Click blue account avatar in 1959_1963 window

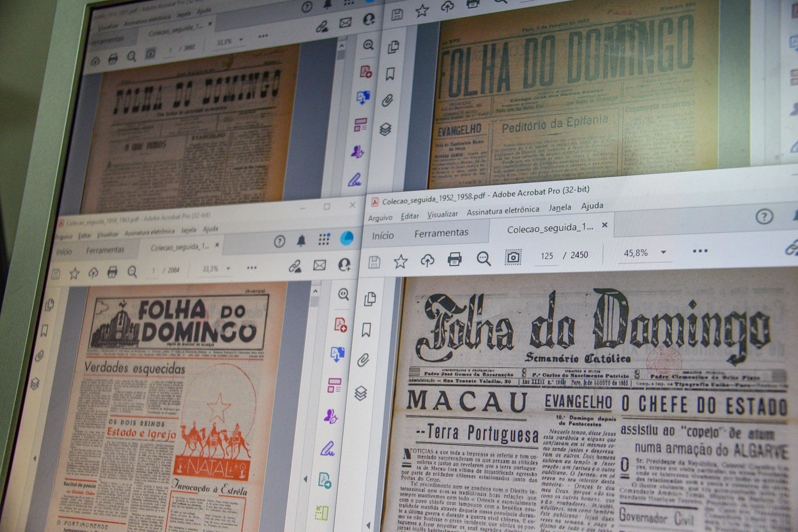347,238
